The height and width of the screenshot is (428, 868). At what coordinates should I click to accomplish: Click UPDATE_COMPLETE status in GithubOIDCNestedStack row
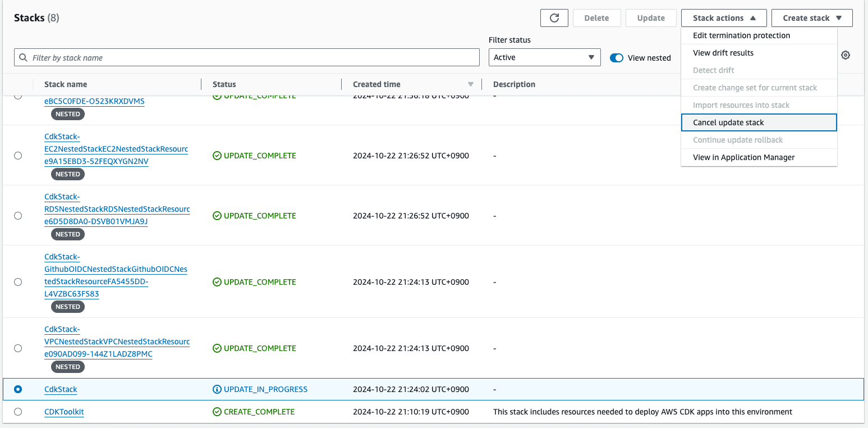260,282
